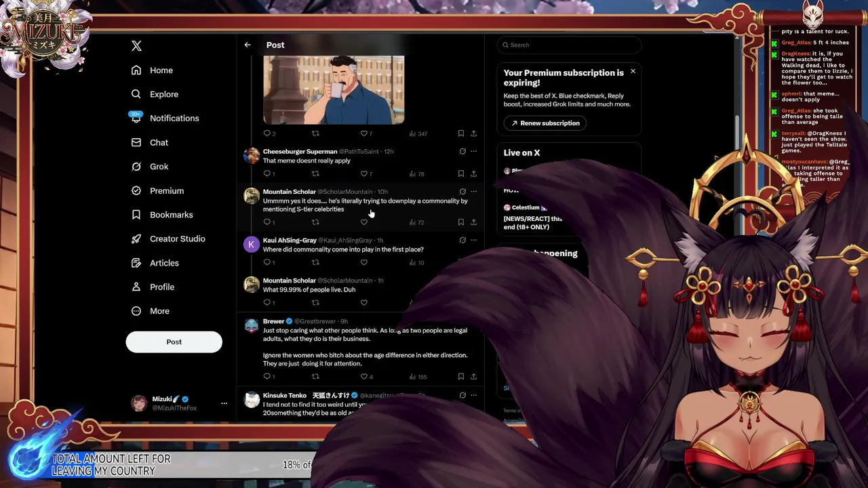Open the coffee-drinking man meme image
The image size is (868, 488).
[334, 89]
